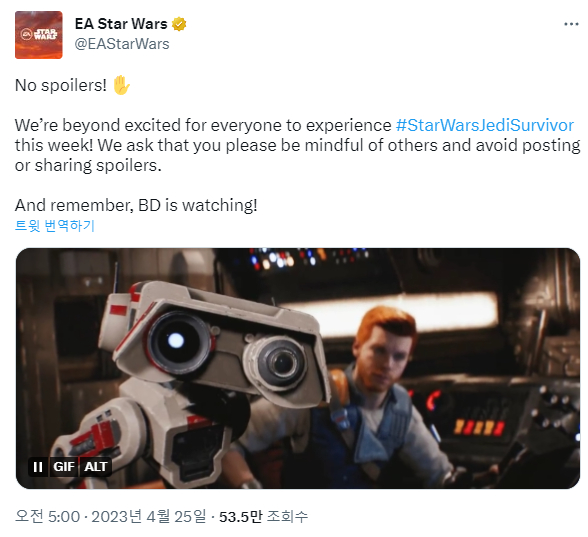Click the "No spoilers!" tweet text
The height and width of the screenshot is (537, 588).
pyautogui.click(x=61, y=86)
